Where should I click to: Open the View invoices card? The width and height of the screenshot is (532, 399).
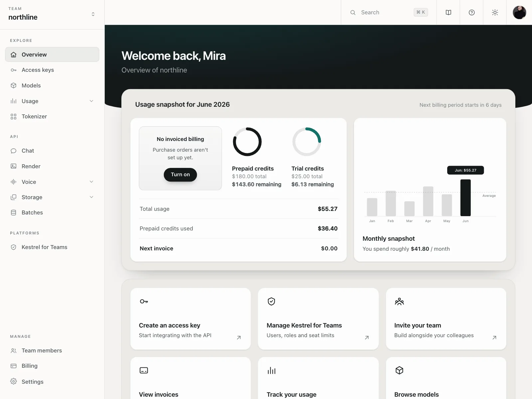pos(191,378)
